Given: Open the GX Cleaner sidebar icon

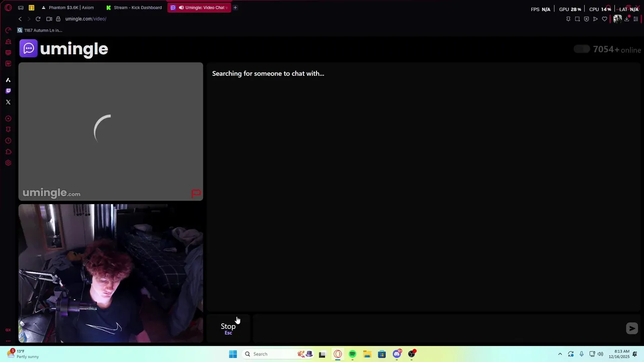Looking at the screenshot, I should tap(8, 42).
